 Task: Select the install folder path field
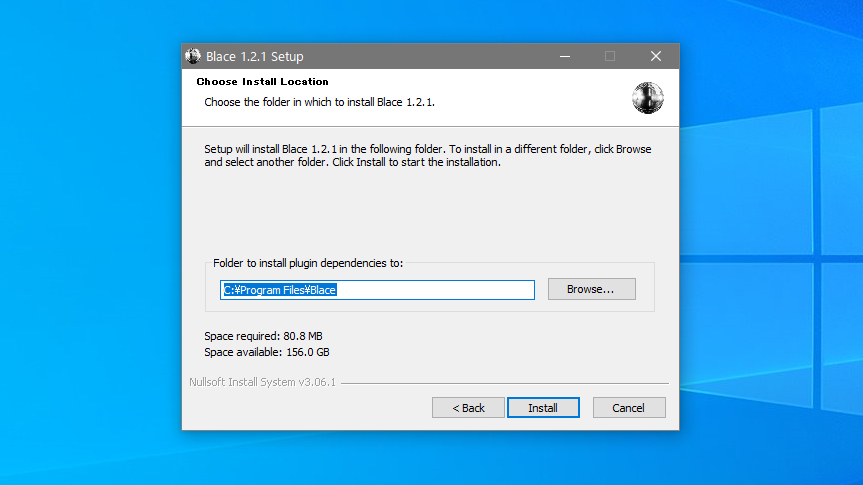click(x=377, y=290)
